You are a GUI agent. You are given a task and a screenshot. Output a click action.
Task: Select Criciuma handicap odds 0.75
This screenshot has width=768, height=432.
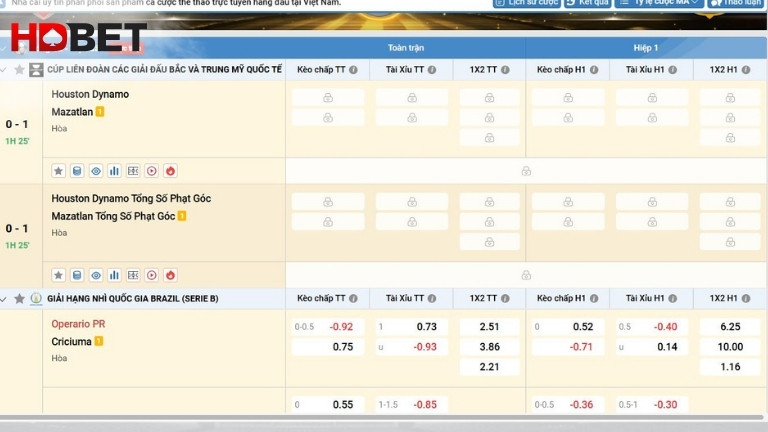tap(328, 347)
